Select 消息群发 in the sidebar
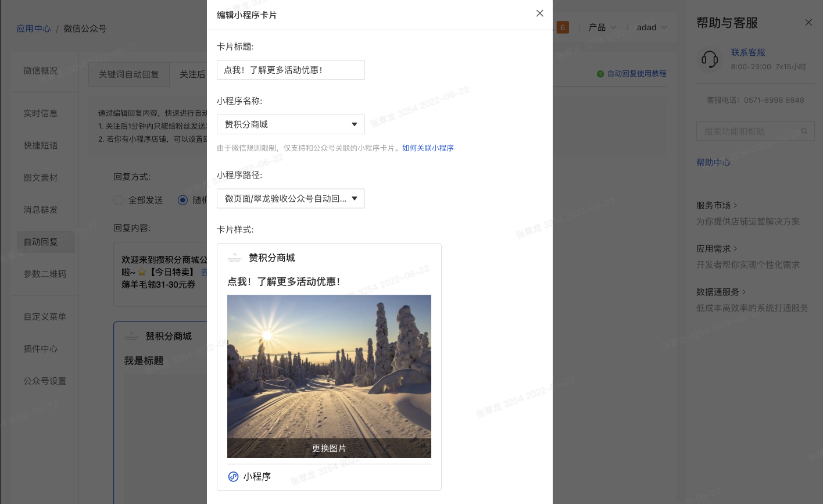 [41, 209]
